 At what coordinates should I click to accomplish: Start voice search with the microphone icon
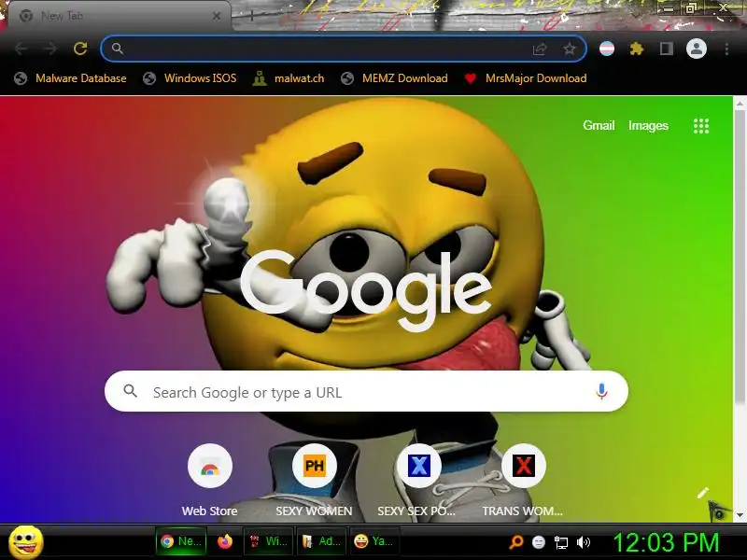point(601,391)
